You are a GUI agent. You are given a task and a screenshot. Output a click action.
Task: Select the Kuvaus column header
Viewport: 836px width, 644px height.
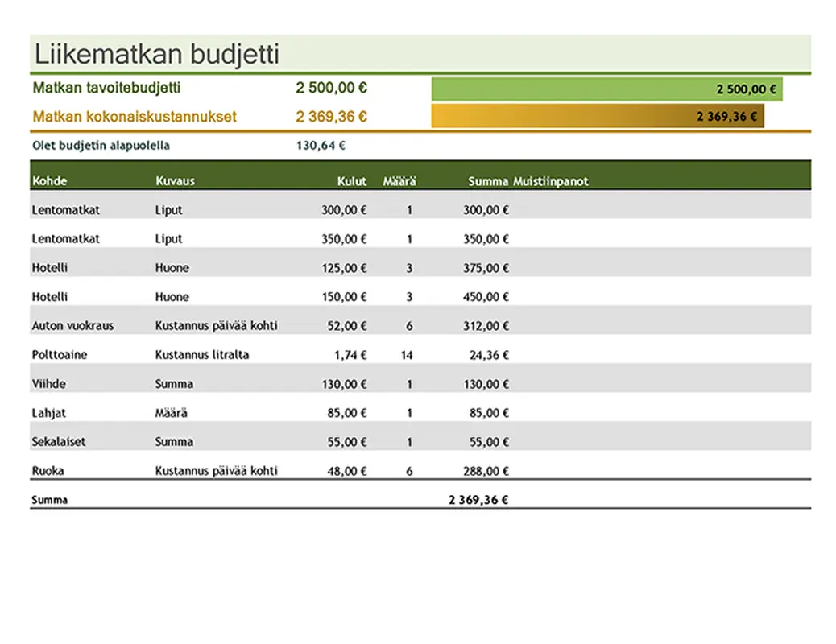[175, 181]
